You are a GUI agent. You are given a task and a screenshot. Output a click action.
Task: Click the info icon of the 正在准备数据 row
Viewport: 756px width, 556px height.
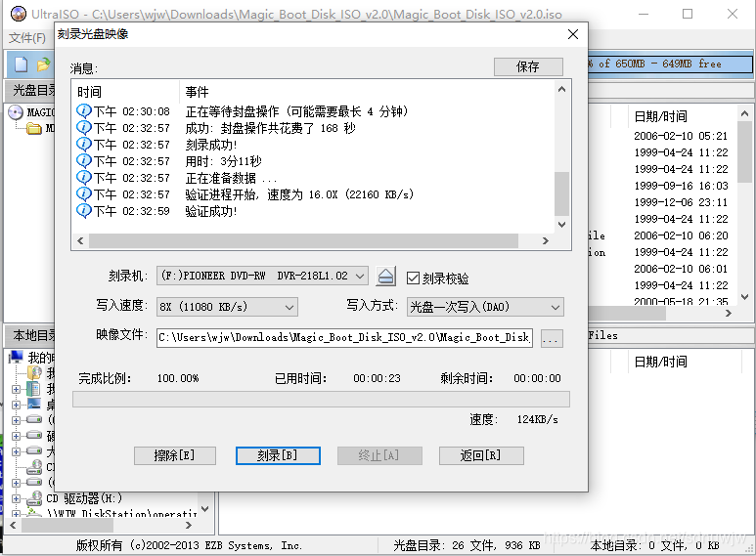pyautogui.click(x=83, y=177)
